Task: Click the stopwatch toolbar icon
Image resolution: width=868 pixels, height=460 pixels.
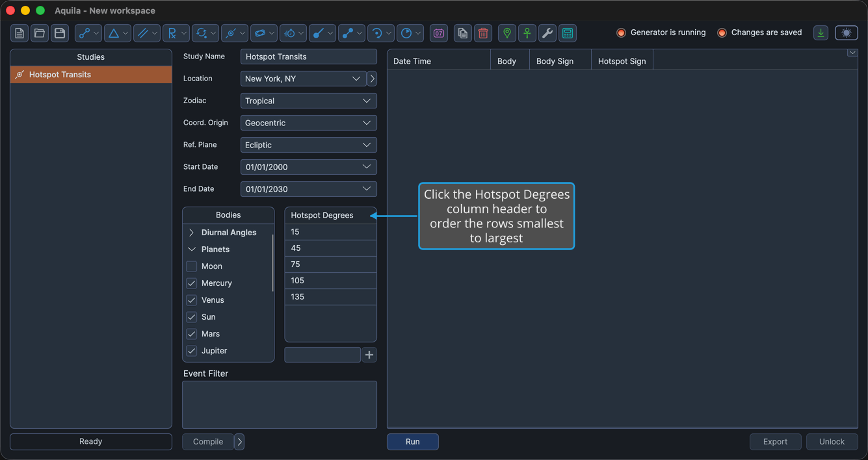Action: pyautogui.click(x=293, y=33)
